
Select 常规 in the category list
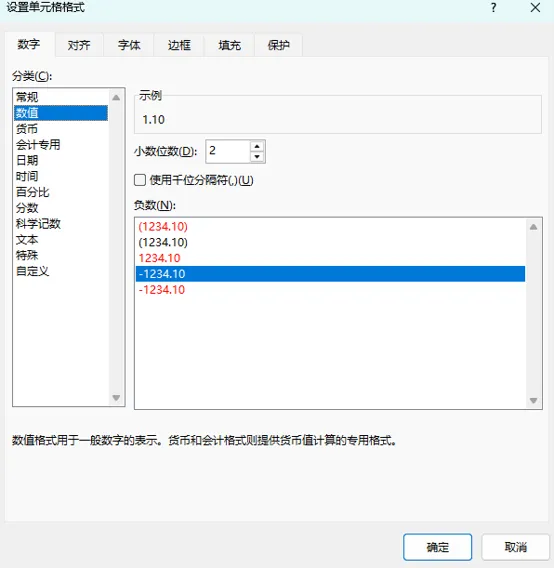[61, 97]
